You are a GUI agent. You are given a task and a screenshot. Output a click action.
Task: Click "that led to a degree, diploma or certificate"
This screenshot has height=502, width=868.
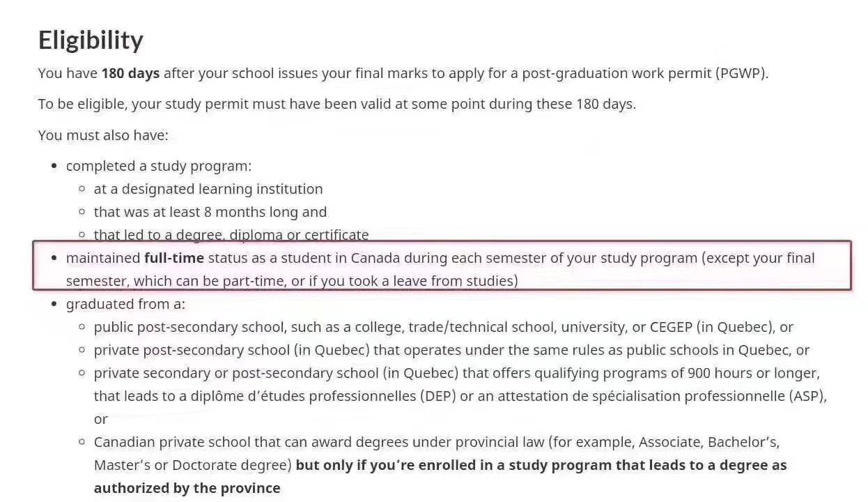point(231,235)
